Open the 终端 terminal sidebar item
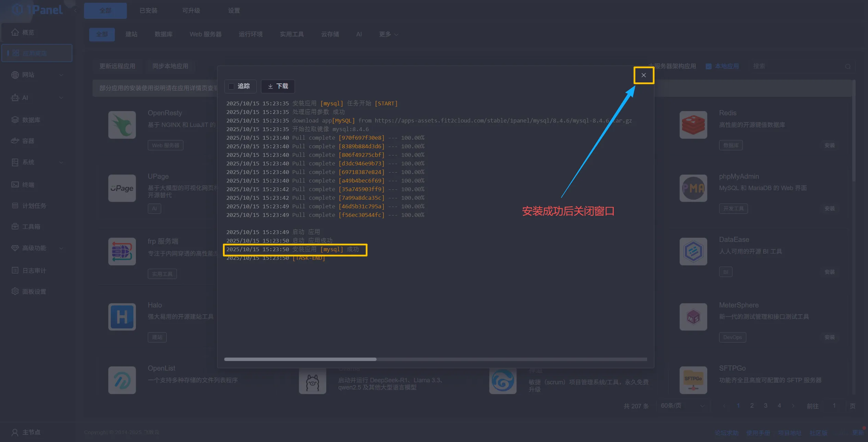Screen dimensions: 868x442 click(28, 185)
